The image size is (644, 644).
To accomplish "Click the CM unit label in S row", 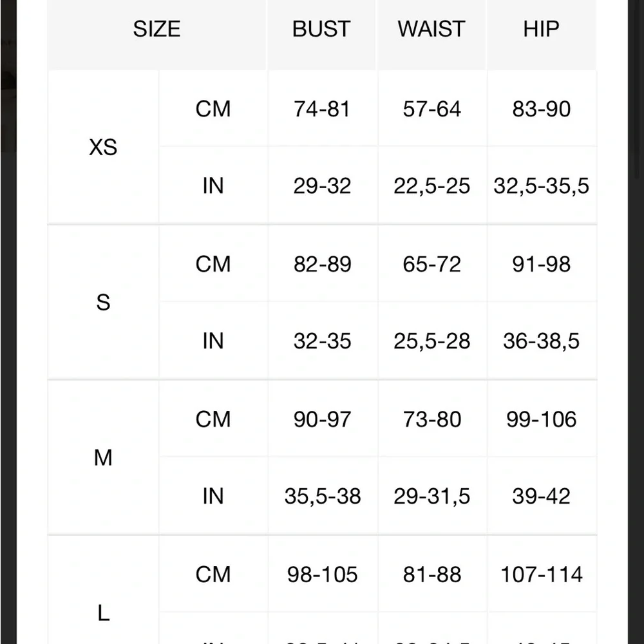I will coord(213,264).
